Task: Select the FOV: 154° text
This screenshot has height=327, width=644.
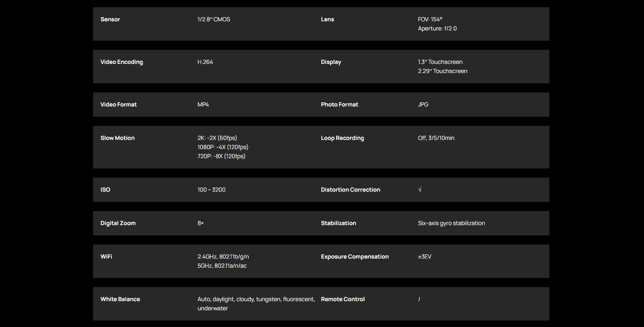Action: click(430, 19)
